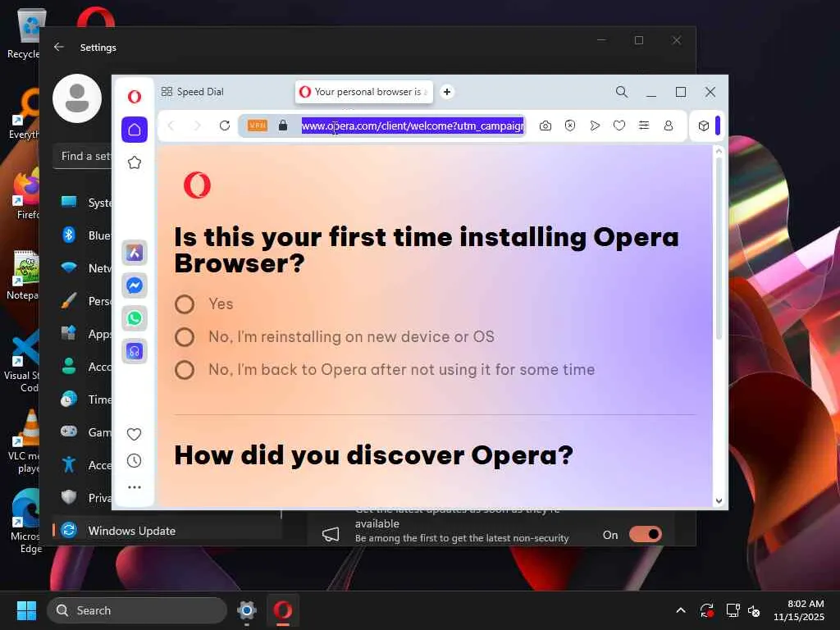Open Windows Update in Settings sidebar

(x=167, y=531)
